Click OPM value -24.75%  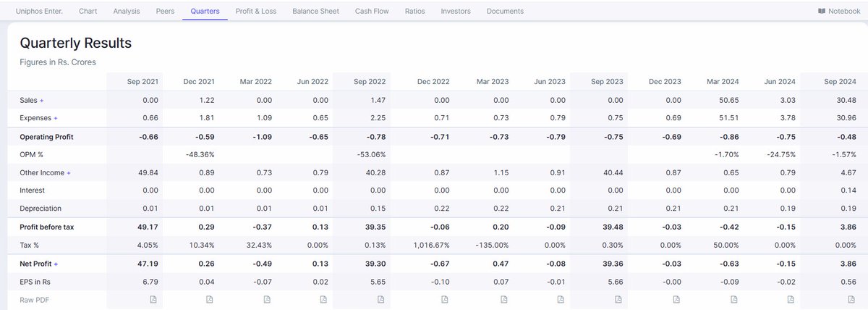[782, 154]
